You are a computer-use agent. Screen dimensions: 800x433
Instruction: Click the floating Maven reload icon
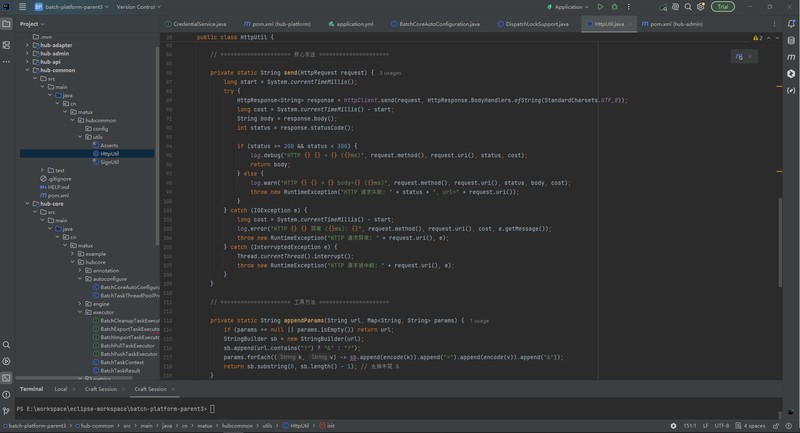coord(739,57)
